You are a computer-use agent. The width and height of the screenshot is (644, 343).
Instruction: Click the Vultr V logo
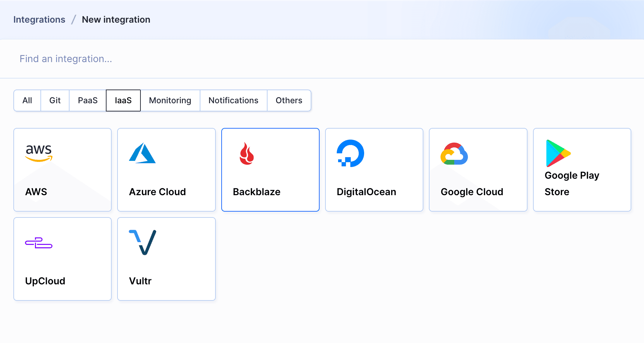click(143, 243)
